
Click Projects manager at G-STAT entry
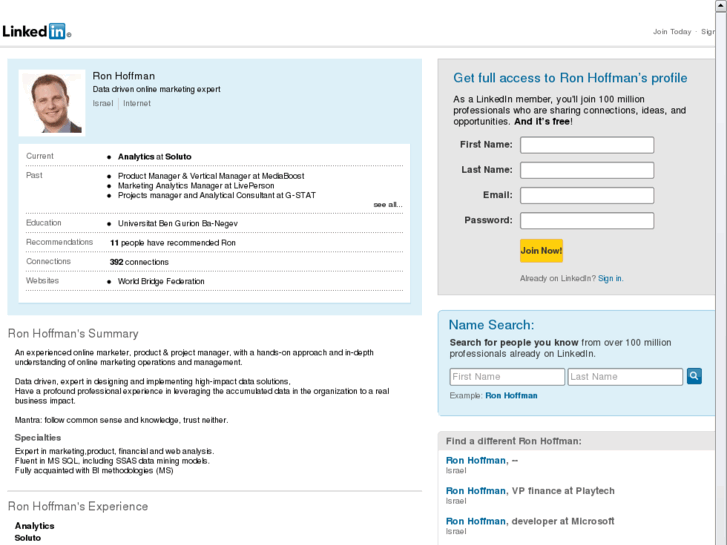click(217, 195)
